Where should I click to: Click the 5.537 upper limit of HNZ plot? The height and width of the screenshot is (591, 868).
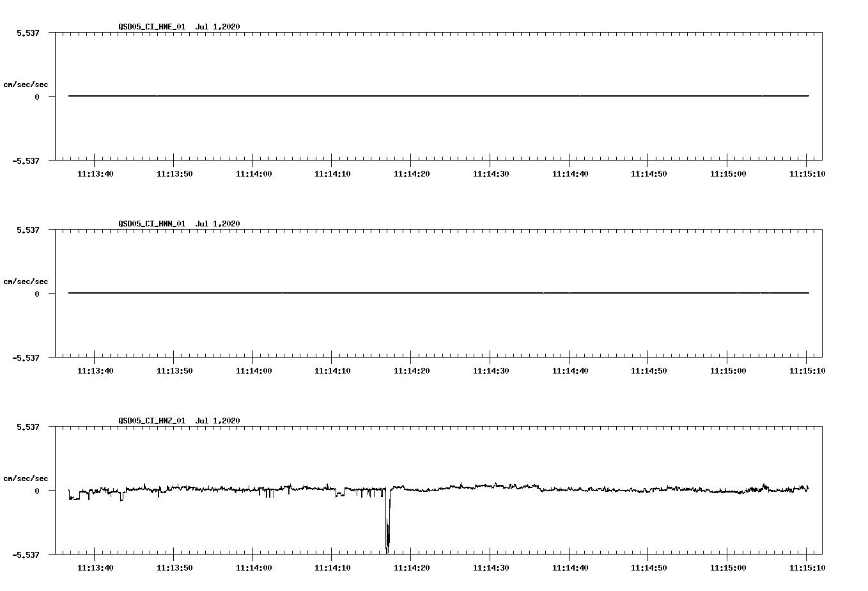point(28,427)
